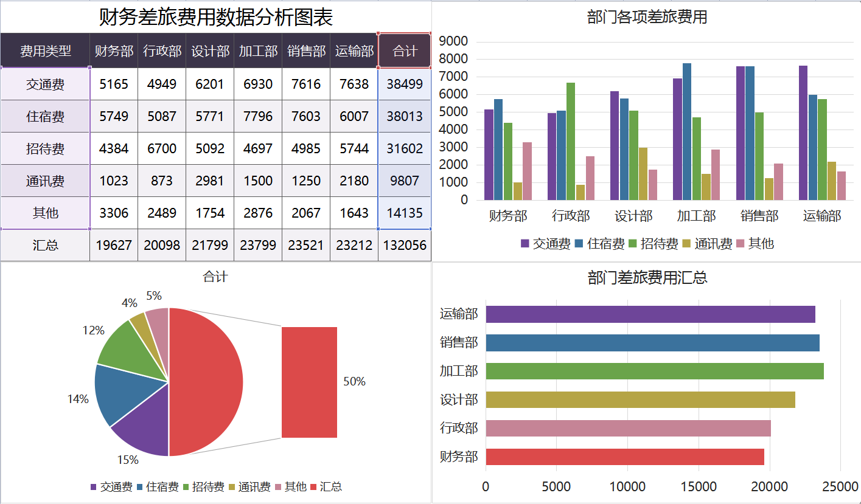Click the total cell 38013
Screen dimensions: 861x504
coord(405,117)
